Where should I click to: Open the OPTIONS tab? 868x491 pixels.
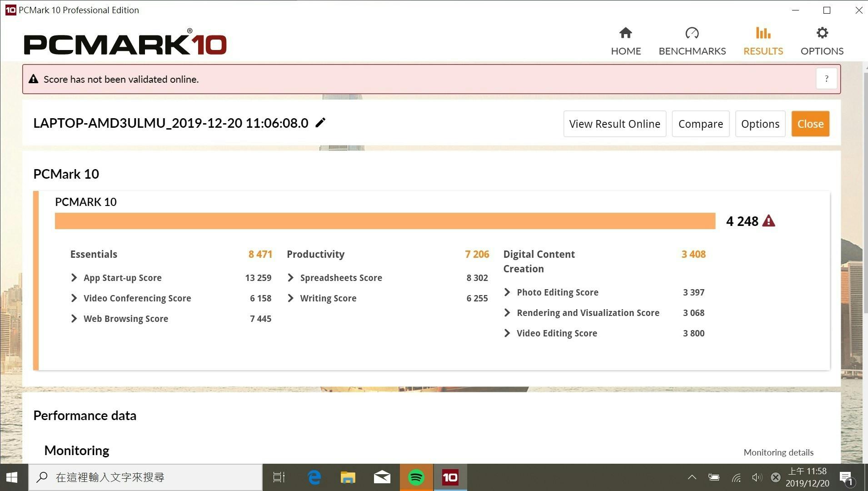coord(822,41)
